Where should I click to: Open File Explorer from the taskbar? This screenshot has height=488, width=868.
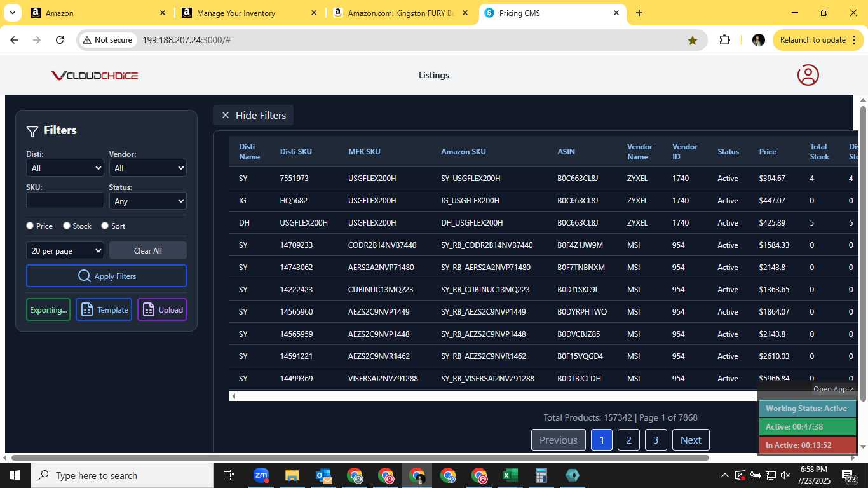(292, 475)
